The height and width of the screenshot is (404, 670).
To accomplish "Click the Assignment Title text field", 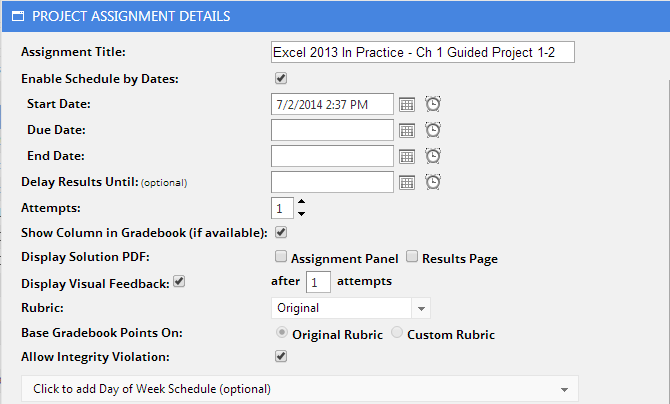I will tap(423, 52).
